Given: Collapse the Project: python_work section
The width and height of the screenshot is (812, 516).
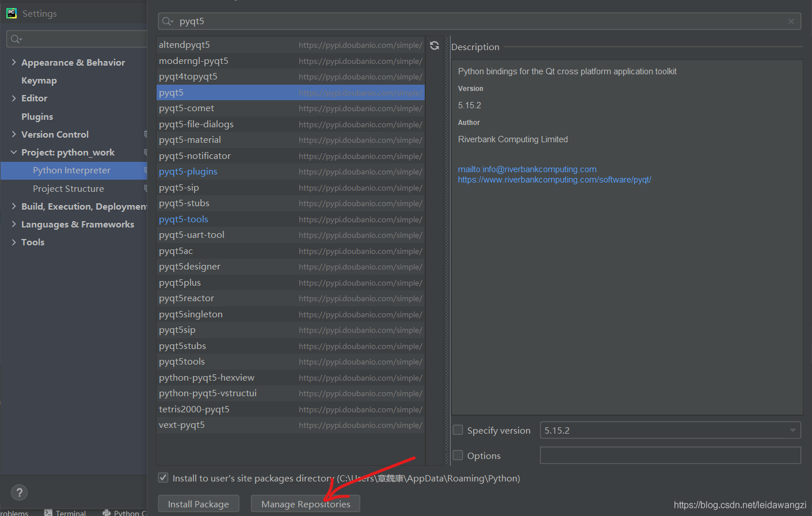Looking at the screenshot, I should pyautogui.click(x=14, y=152).
